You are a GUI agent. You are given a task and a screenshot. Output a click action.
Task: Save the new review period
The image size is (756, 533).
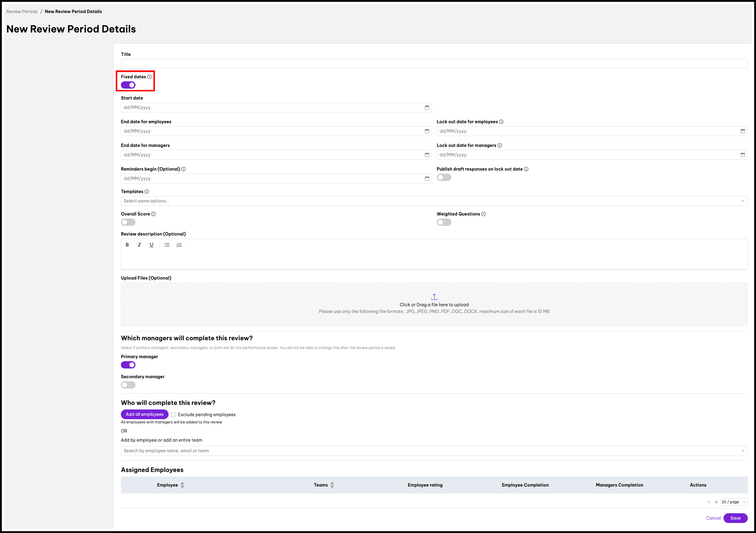point(735,518)
